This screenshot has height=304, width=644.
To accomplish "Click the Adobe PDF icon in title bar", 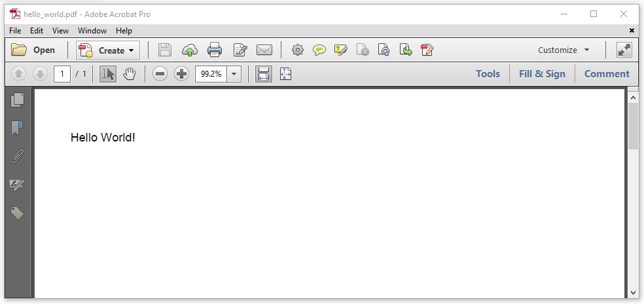I will click(x=15, y=14).
